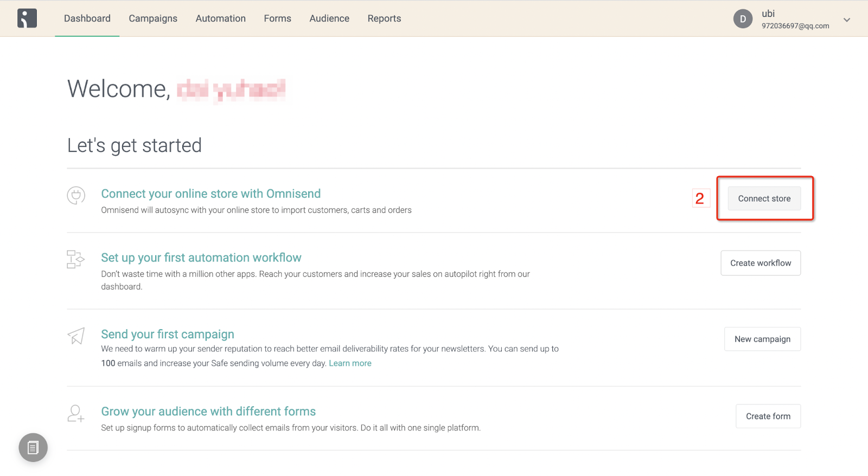Screen dimensions: 868x476
Task: Click the add-person audience icon
Action: click(x=76, y=414)
